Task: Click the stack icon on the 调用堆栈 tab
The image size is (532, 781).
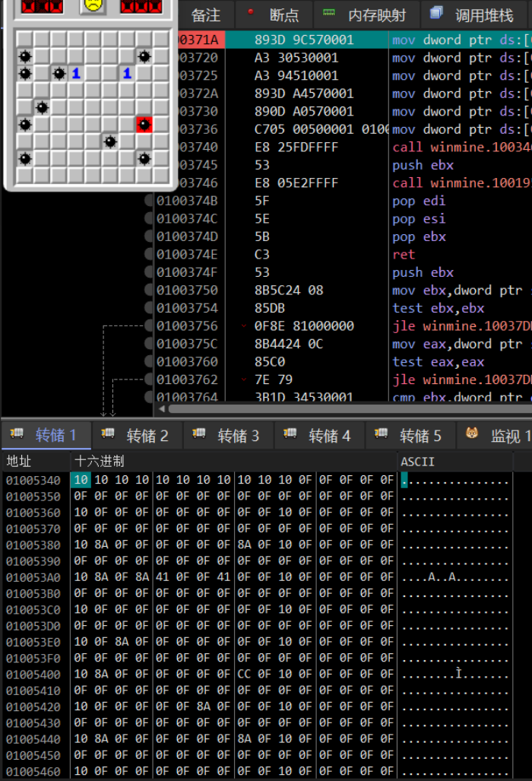Action: pos(436,12)
